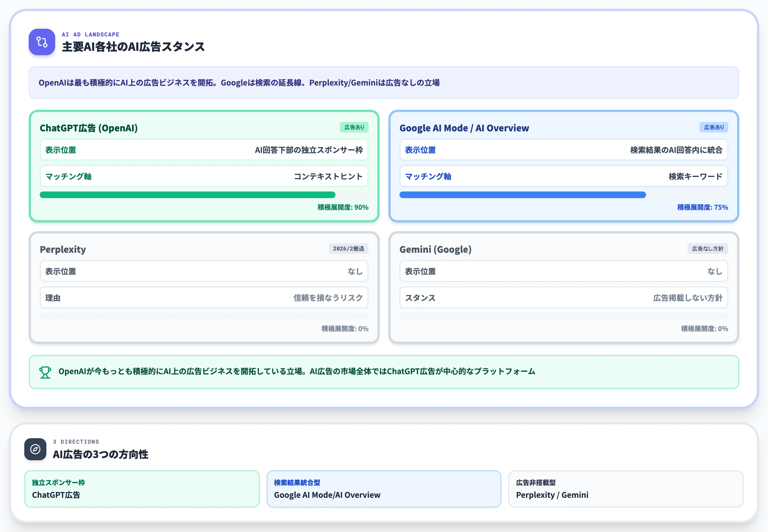Click 検索結果のAI回答内に統合 value
Image resolution: width=768 pixels, height=532 pixels.
point(676,150)
